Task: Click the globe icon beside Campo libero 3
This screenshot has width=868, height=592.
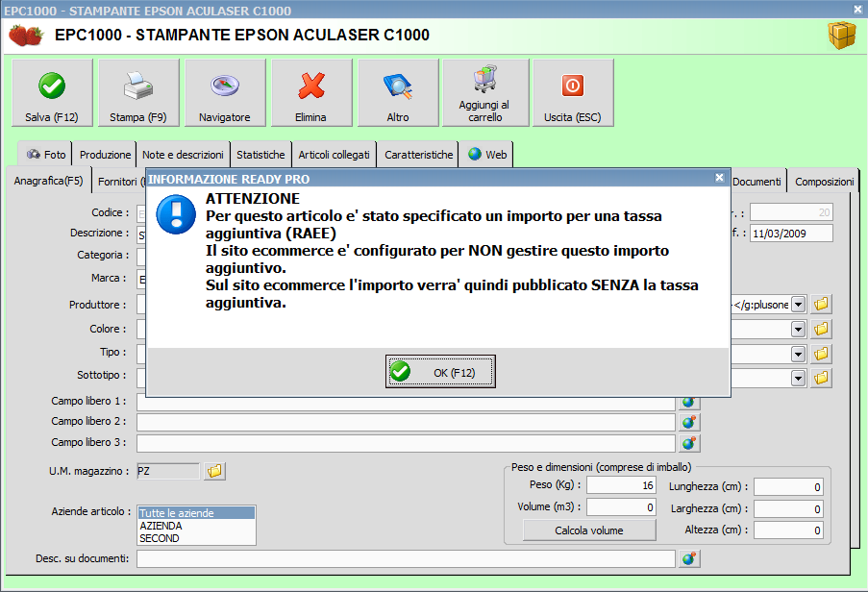Action: 688,443
